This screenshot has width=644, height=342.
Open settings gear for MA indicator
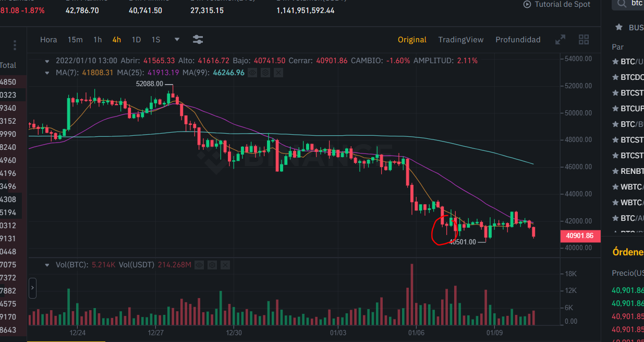click(x=265, y=73)
